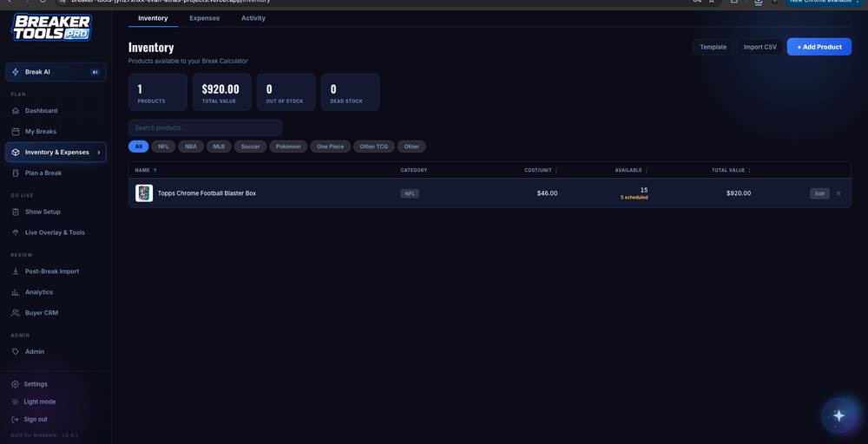Sort table by Total Value column
Viewport: 868px width, 444px height.
(x=731, y=170)
